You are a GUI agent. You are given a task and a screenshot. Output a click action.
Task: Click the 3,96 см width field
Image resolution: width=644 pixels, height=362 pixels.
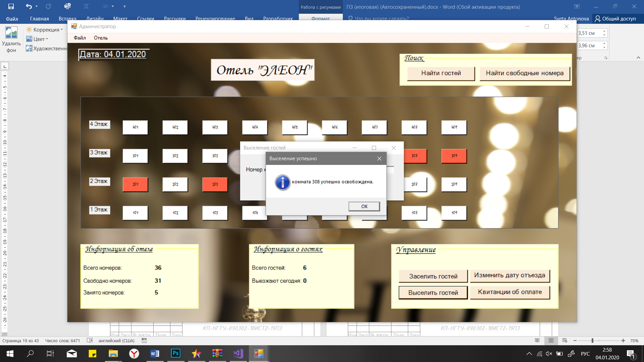[589, 45]
